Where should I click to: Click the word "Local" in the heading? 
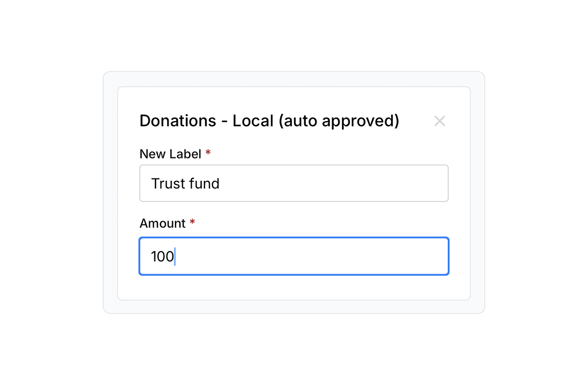(253, 121)
